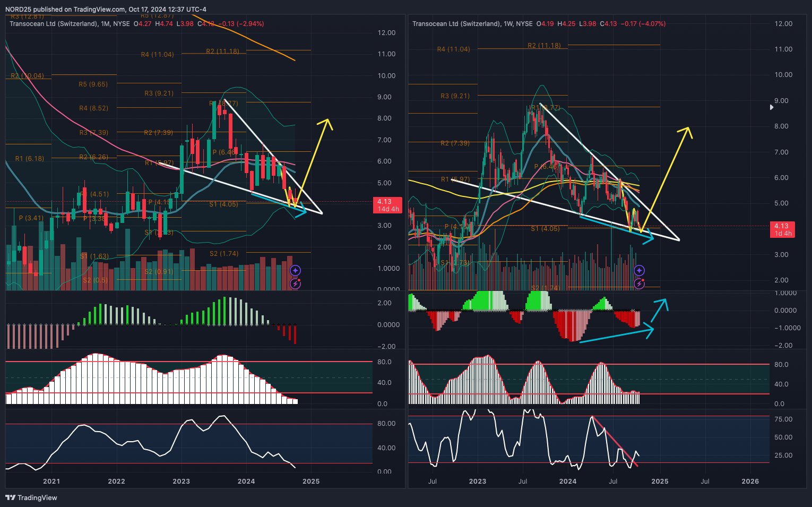The height and width of the screenshot is (507, 812).
Task: Click the small arrow marker beside the weekly price axis
Action: [772, 107]
